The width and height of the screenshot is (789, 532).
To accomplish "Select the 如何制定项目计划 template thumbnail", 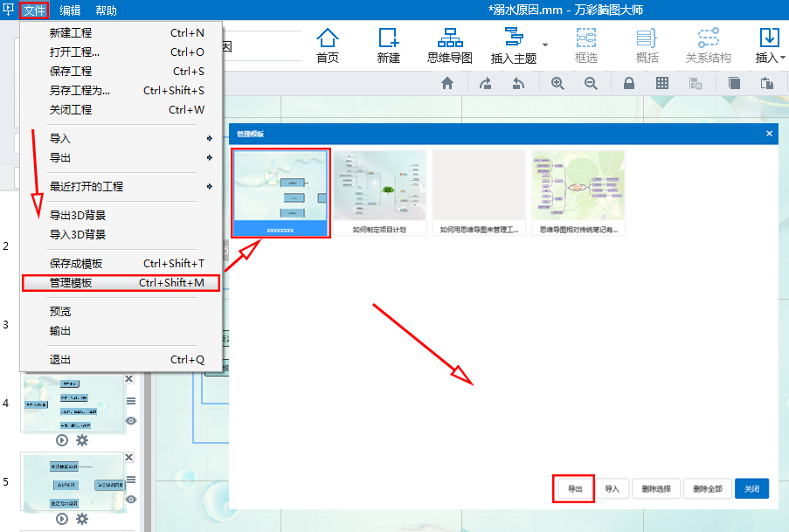I will tap(380, 192).
